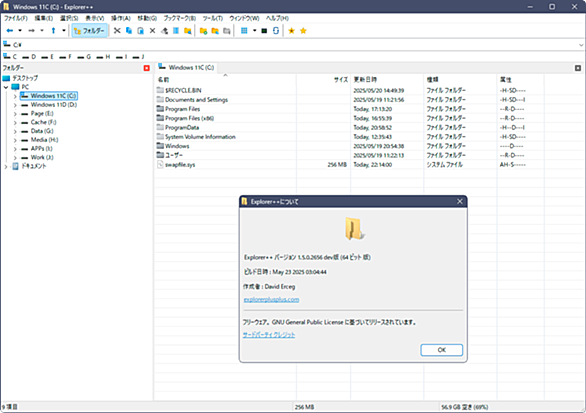
Task: Close the Explorer++について dialog
Action: [x=460, y=202]
